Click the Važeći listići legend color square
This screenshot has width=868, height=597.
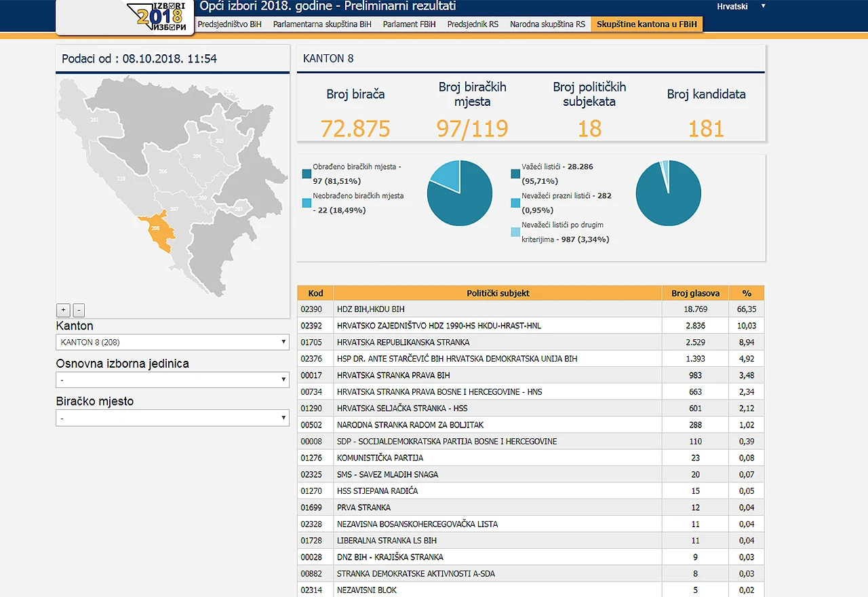(x=515, y=174)
